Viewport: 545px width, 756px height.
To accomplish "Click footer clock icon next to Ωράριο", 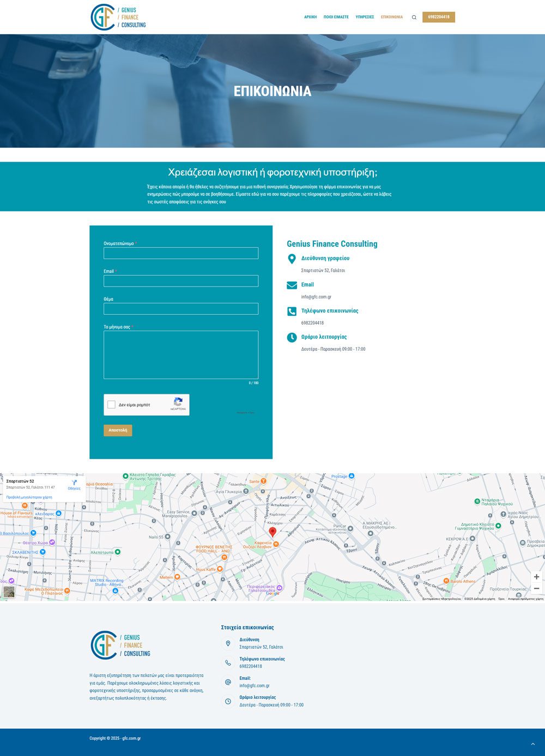I will [x=228, y=701].
